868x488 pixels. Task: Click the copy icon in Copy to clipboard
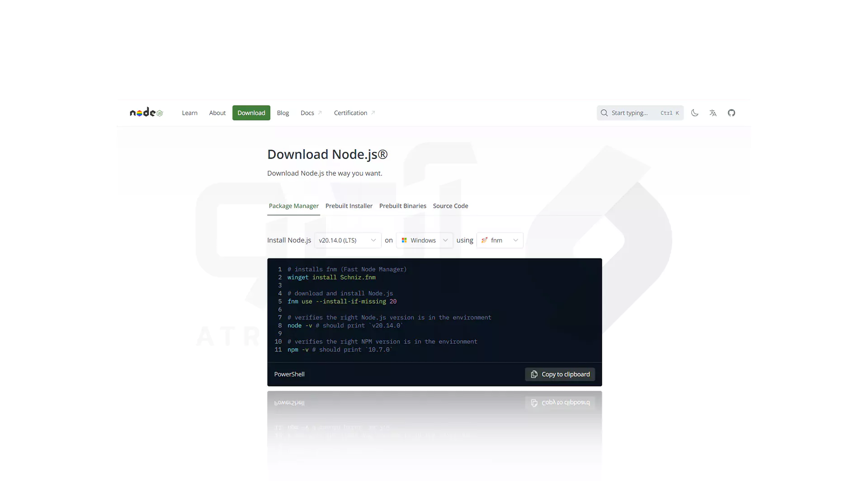(x=534, y=374)
